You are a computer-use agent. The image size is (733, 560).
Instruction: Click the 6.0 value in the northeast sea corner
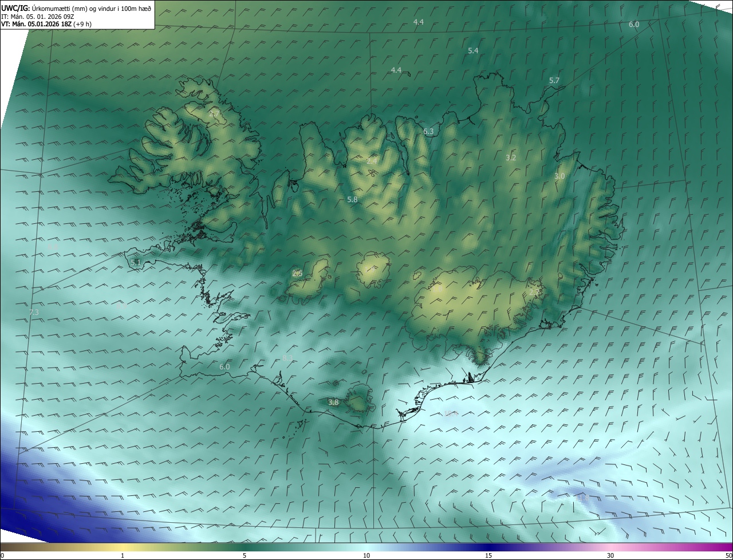(x=634, y=24)
